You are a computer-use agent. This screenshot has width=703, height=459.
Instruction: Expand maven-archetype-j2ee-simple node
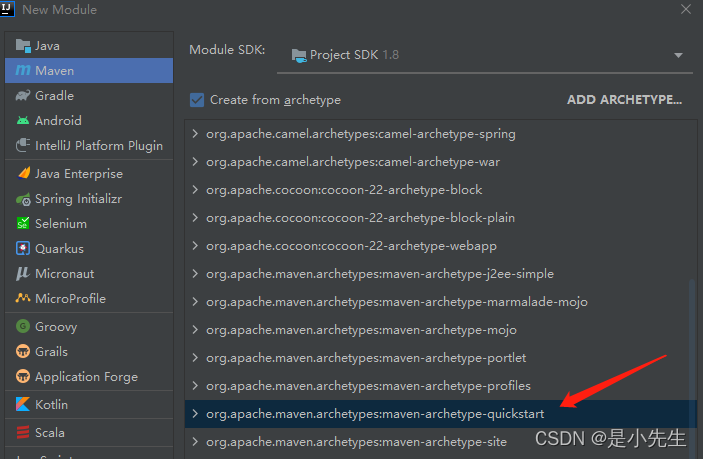(195, 273)
